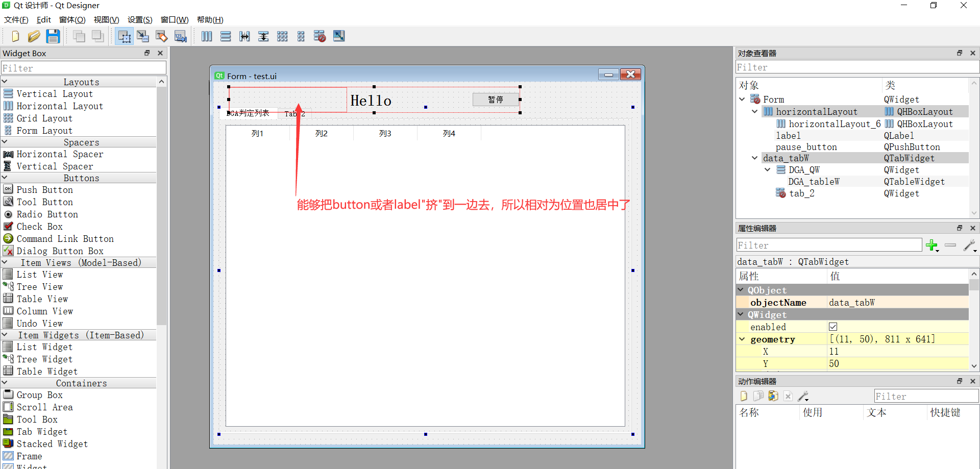Activate the Edit Buddies mode icon
Image resolution: width=980 pixels, height=469 pixels.
tap(161, 36)
